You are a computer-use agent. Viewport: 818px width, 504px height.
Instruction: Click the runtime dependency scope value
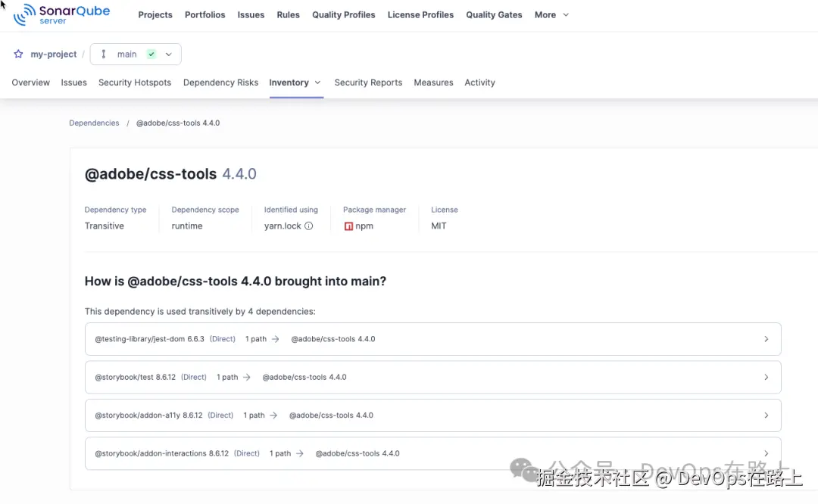click(187, 226)
